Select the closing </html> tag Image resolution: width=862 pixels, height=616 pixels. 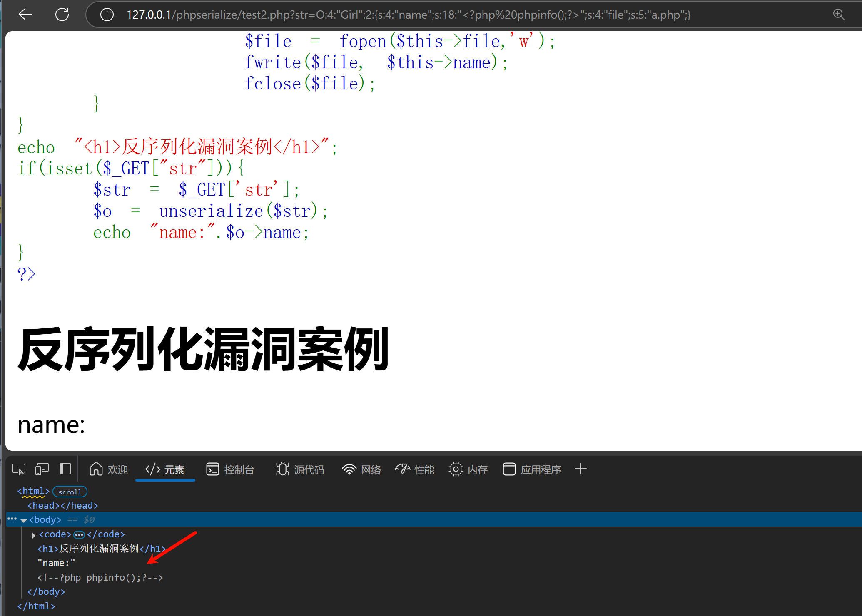[x=36, y=606]
